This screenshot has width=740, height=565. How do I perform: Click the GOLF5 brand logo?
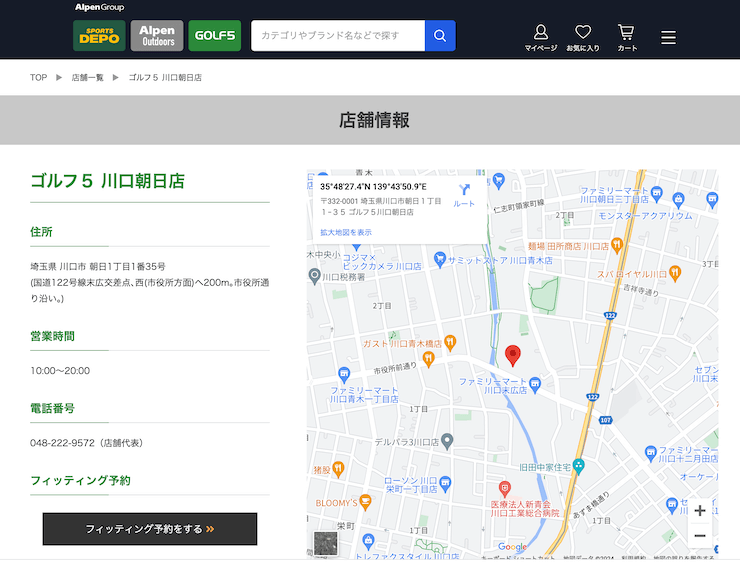coord(214,36)
